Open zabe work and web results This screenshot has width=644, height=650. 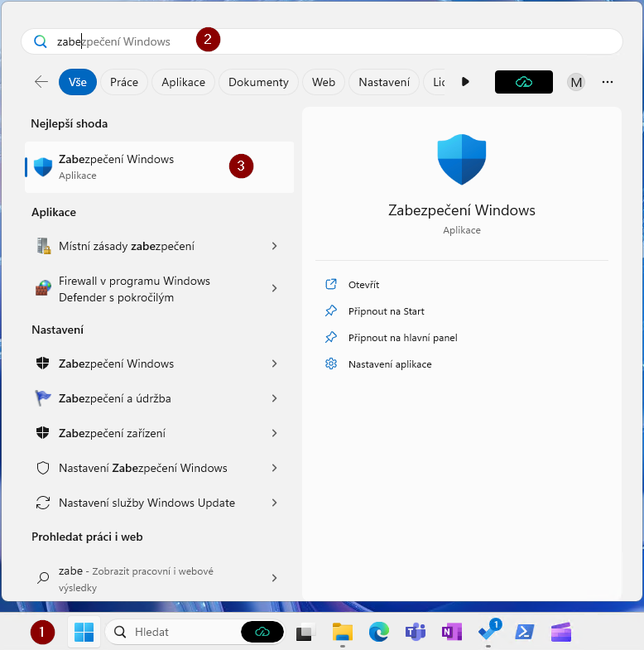point(160,579)
